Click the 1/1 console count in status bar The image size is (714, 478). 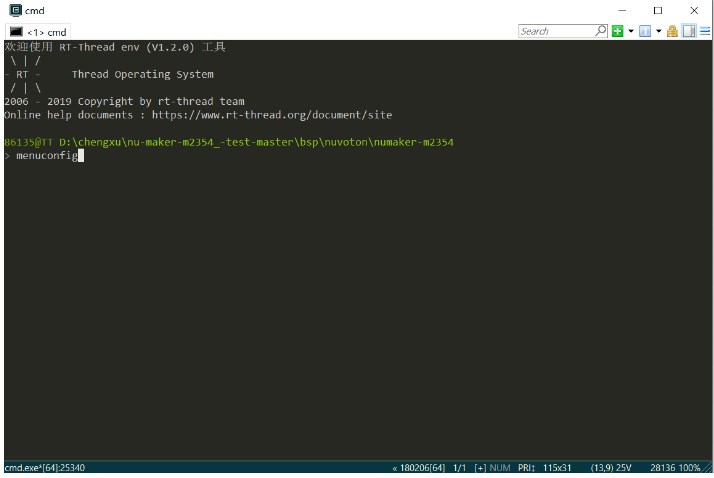(460, 468)
